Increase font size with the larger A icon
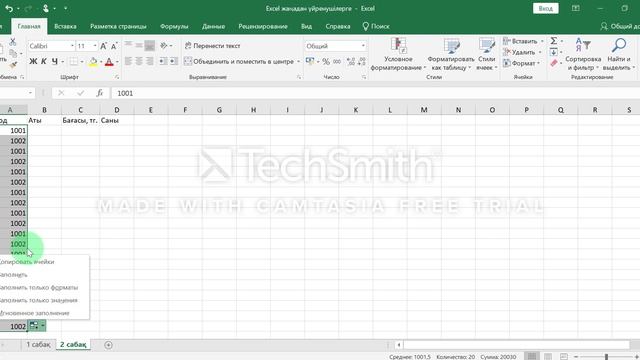640x360 pixels. [x=103, y=46]
